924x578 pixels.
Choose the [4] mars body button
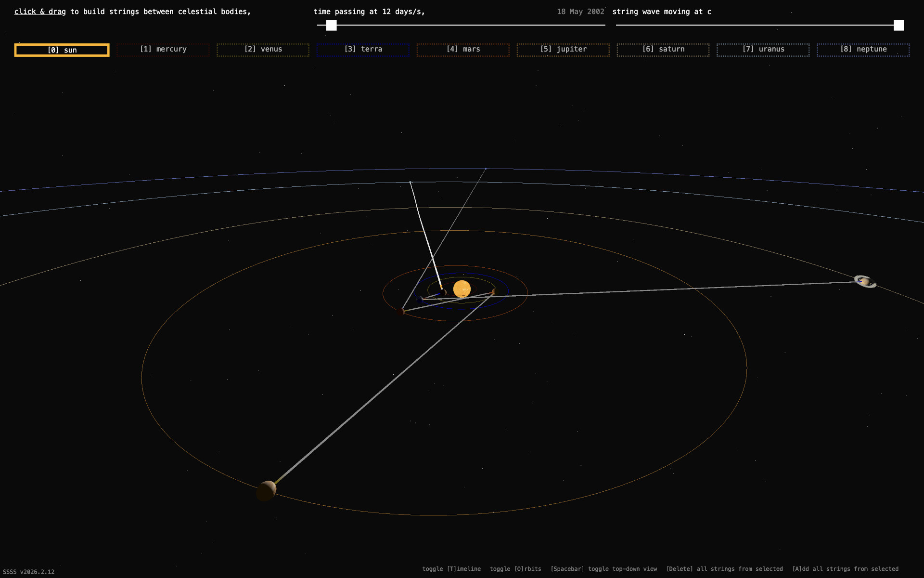tap(463, 50)
